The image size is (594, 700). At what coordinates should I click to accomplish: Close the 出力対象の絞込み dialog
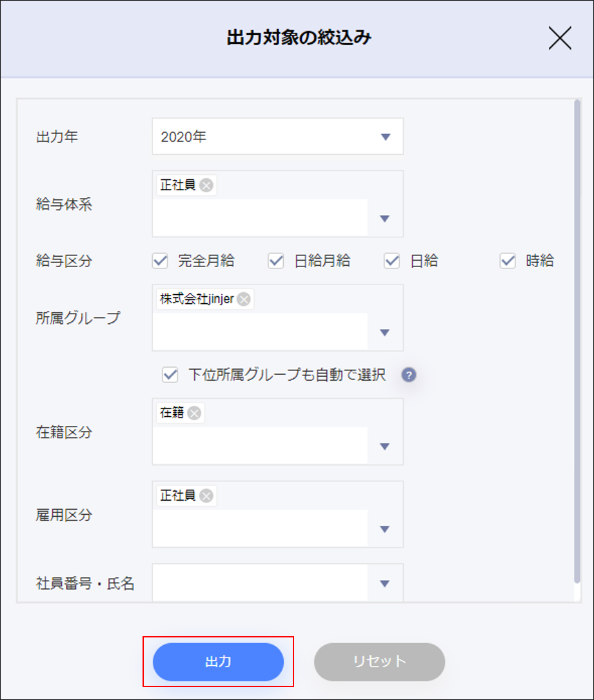pos(560,39)
